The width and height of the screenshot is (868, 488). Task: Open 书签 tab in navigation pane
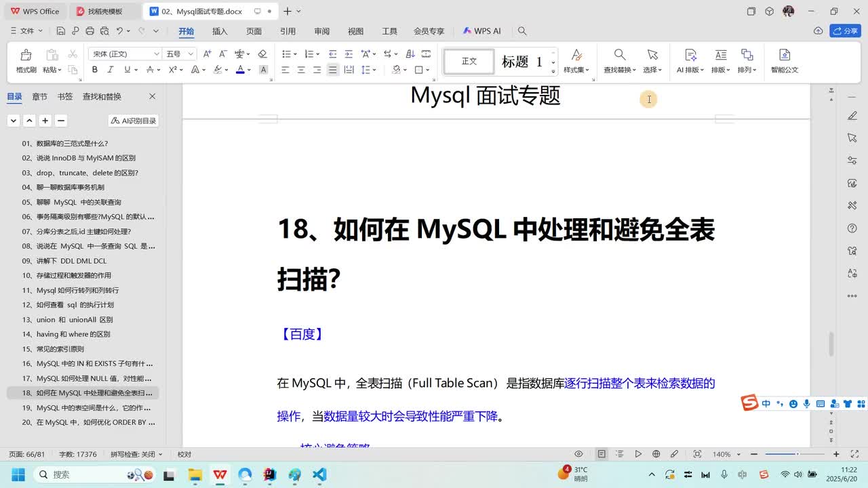[65, 97]
